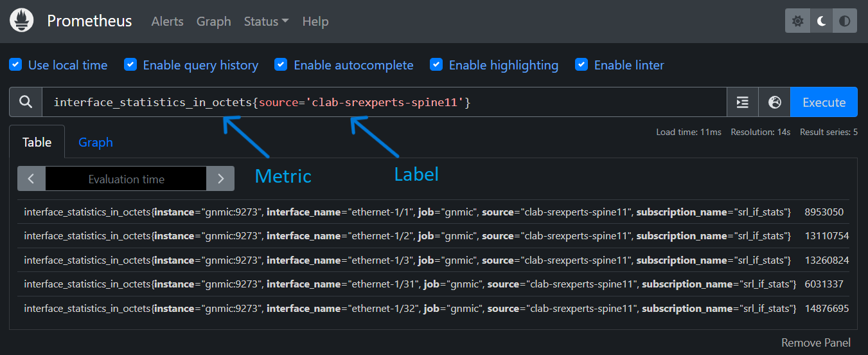Toggle the Use local time checkbox
The height and width of the screenshot is (355, 868).
15,65
